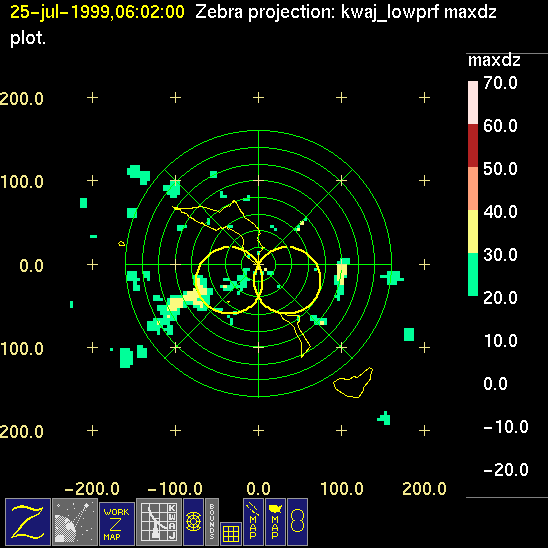
Task: Click the light pink 60–70 color band
Action: tap(473, 103)
